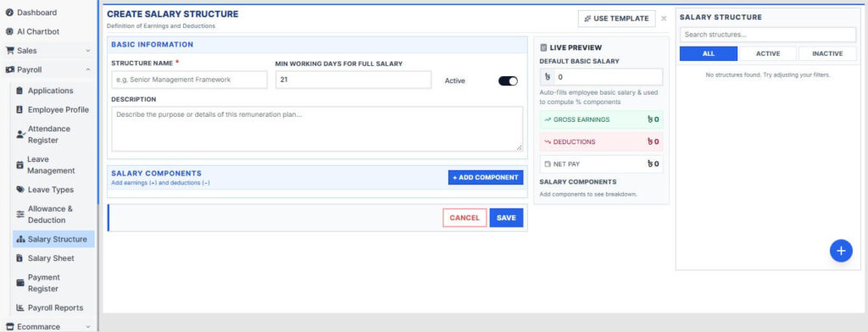Click the Payroll Reports chart icon
Screen dimensions: 868x332
(x=20, y=307)
